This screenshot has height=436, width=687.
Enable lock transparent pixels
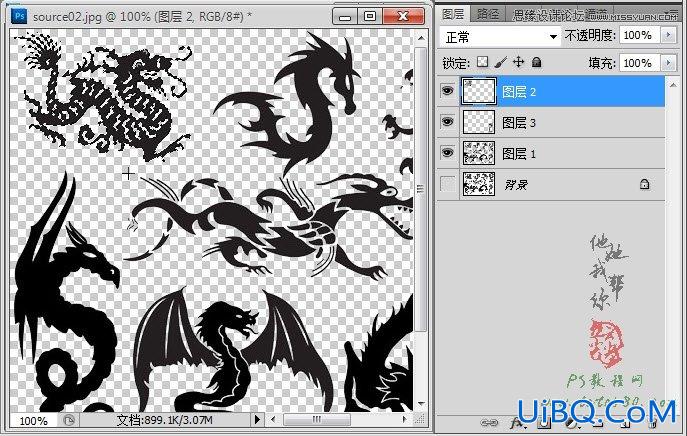coord(482,62)
